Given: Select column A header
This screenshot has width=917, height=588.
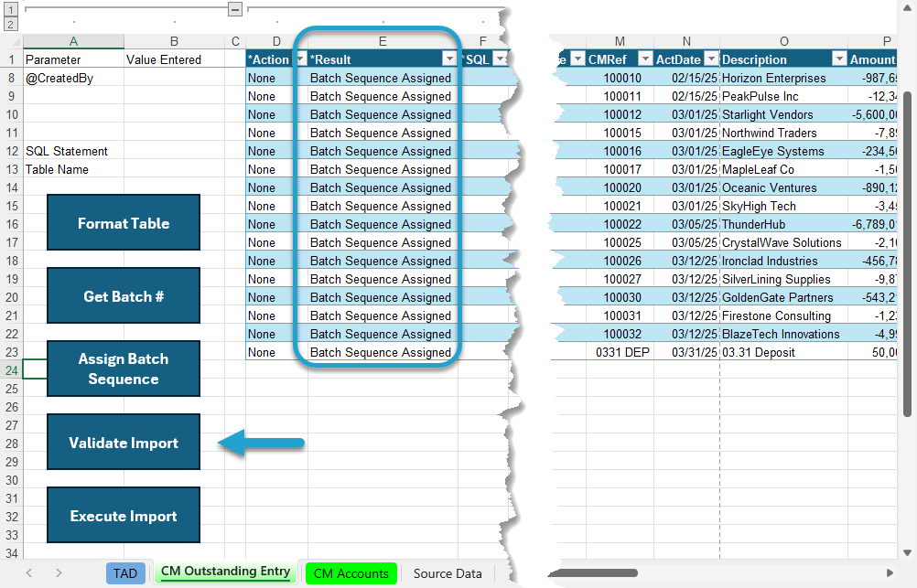Looking at the screenshot, I should [73, 41].
